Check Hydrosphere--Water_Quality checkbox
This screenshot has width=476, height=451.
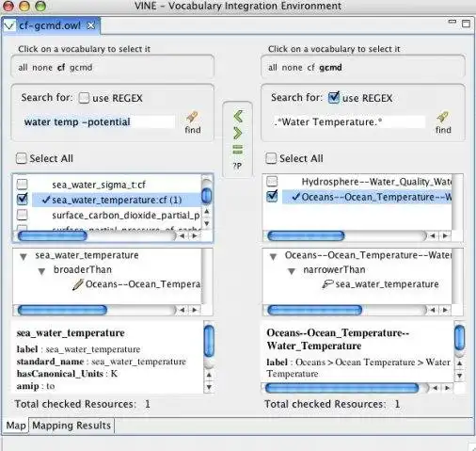tap(272, 181)
